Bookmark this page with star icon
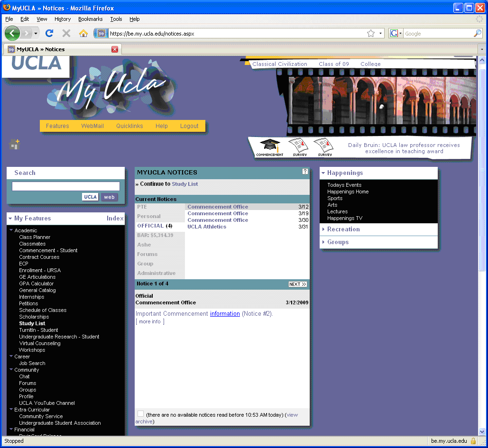 [370, 34]
